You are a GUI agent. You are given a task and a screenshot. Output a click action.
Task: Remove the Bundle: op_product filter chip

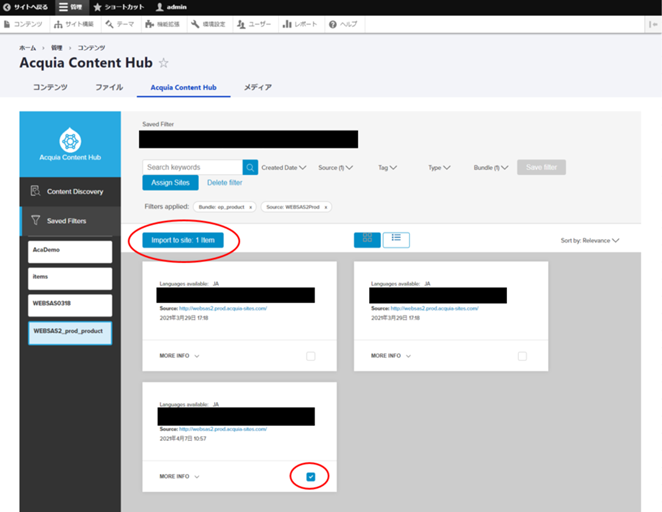click(x=250, y=207)
